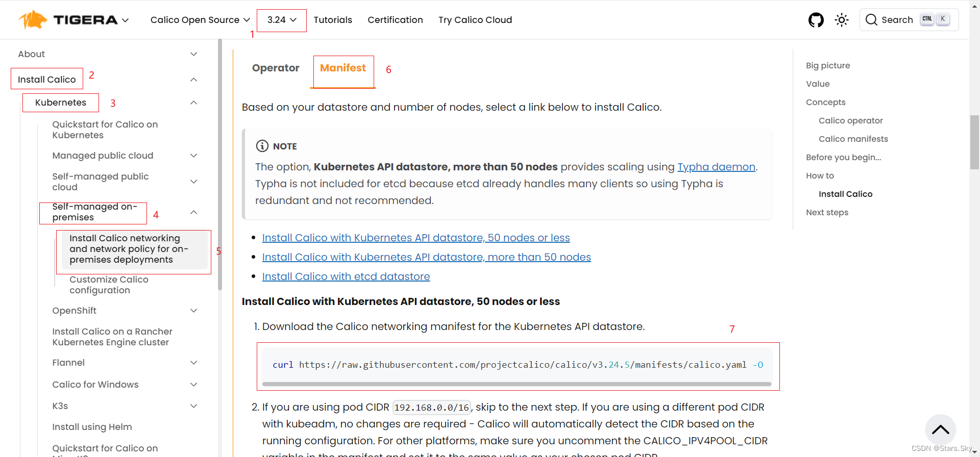Image resolution: width=980 pixels, height=457 pixels.
Task: Open Customize Calico configuration sidebar item
Action: tap(109, 285)
